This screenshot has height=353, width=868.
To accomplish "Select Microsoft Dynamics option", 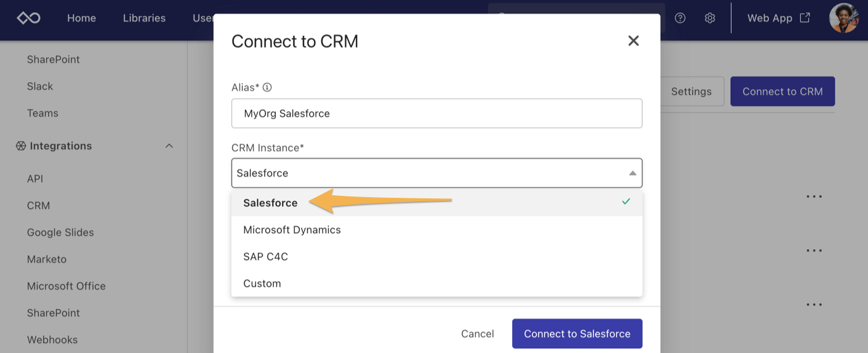I will tap(436, 230).
